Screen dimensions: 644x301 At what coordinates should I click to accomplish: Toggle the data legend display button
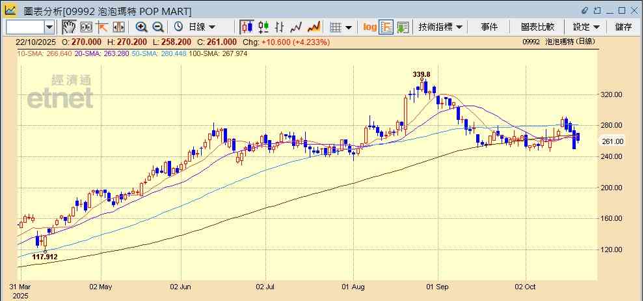coord(386,27)
